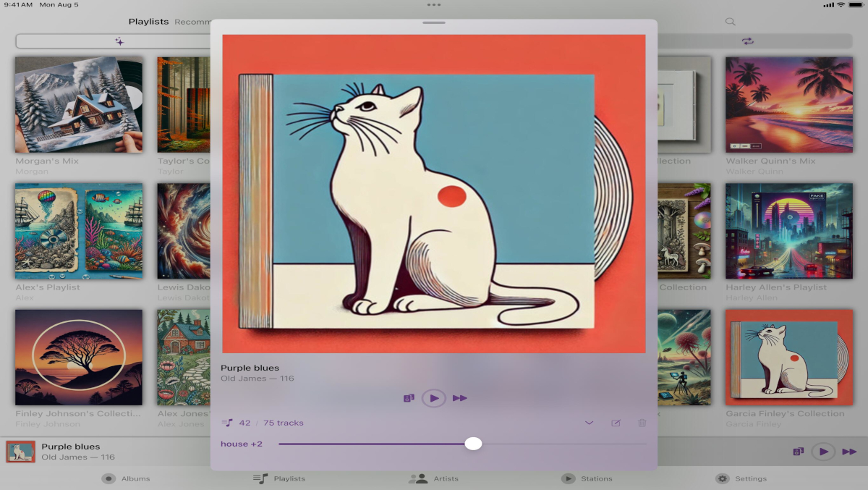Go to the Stations tab
868x490 pixels.
coord(587,478)
